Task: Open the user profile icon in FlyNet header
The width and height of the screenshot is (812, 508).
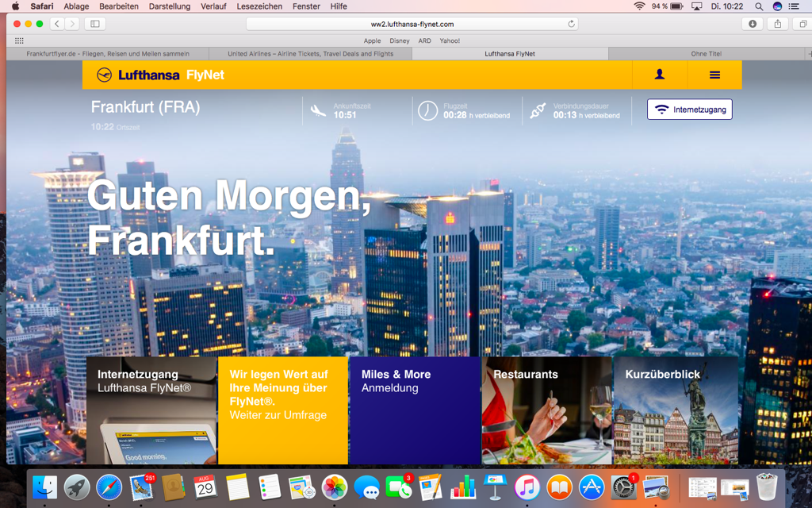Action: [659, 75]
